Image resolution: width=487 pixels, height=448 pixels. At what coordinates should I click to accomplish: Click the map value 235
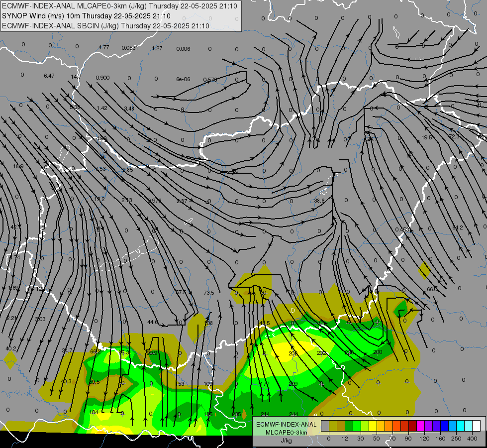tap(236, 414)
